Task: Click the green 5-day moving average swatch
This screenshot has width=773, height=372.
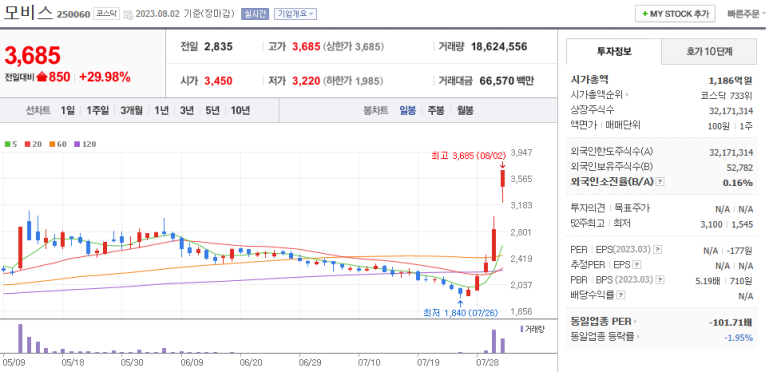Action: pos(7,144)
